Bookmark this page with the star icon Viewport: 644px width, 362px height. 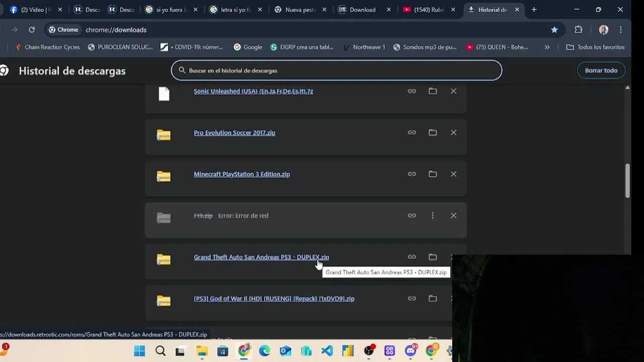554,30
